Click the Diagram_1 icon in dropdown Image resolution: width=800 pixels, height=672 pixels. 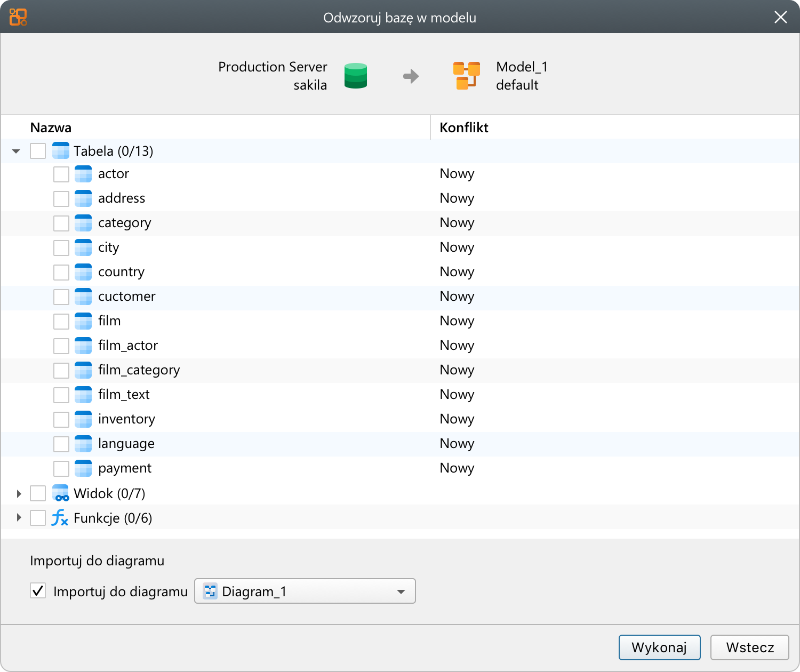click(x=211, y=591)
